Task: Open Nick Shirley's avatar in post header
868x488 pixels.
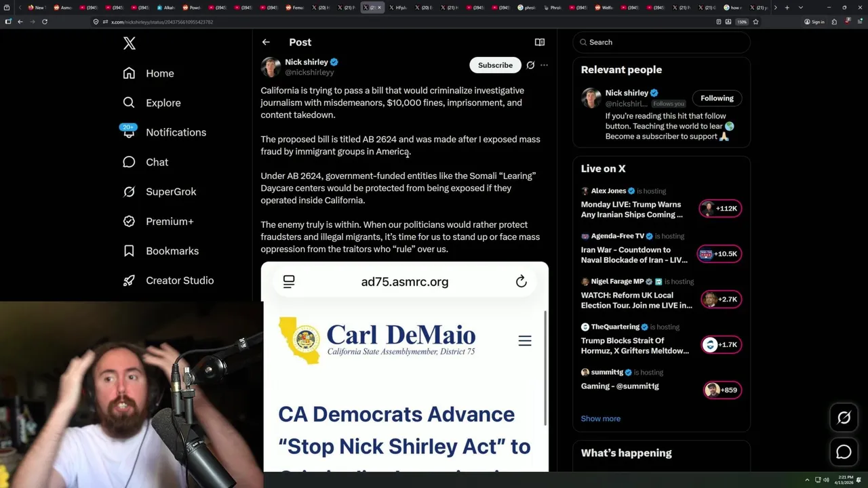Action: coord(271,67)
